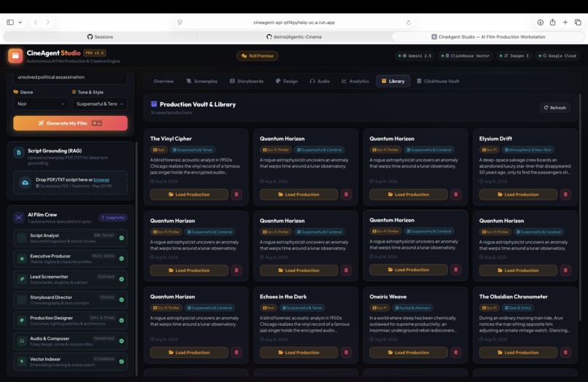The width and height of the screenshot is (588, 382).
Task: Click the cloud upload icon
Action: [25, 182]
